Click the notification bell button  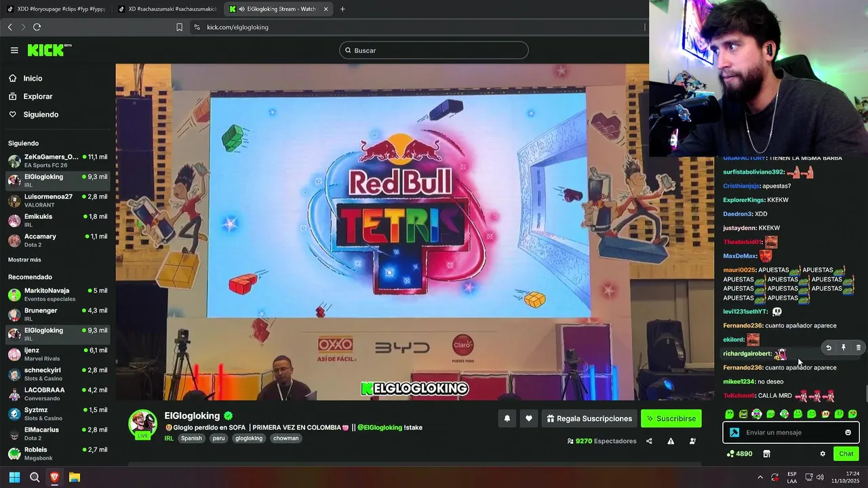click(507, 419)
